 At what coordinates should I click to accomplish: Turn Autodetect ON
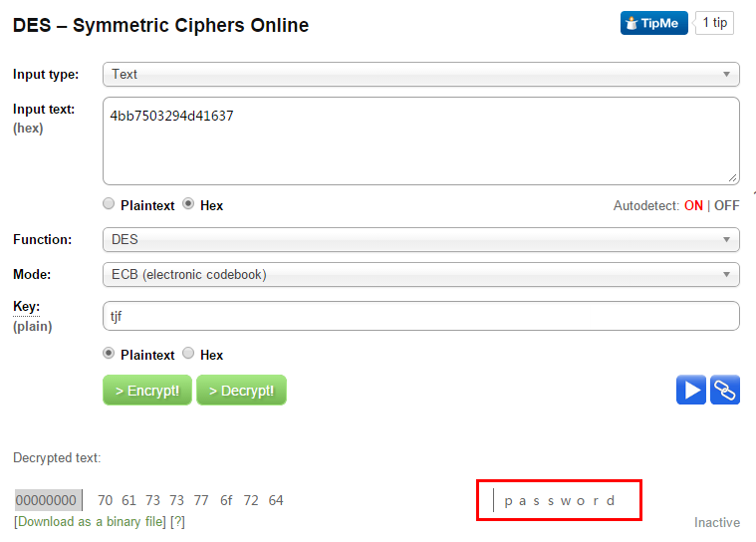click(693, 206)
